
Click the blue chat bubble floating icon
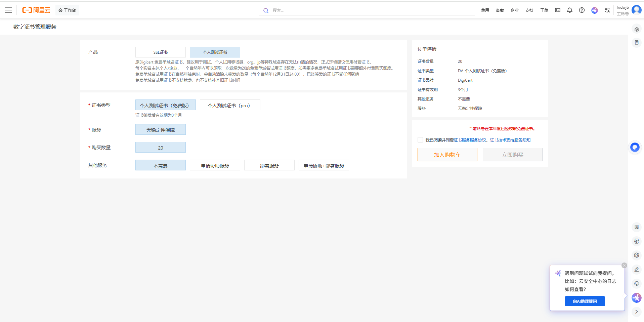click(635, 147)
